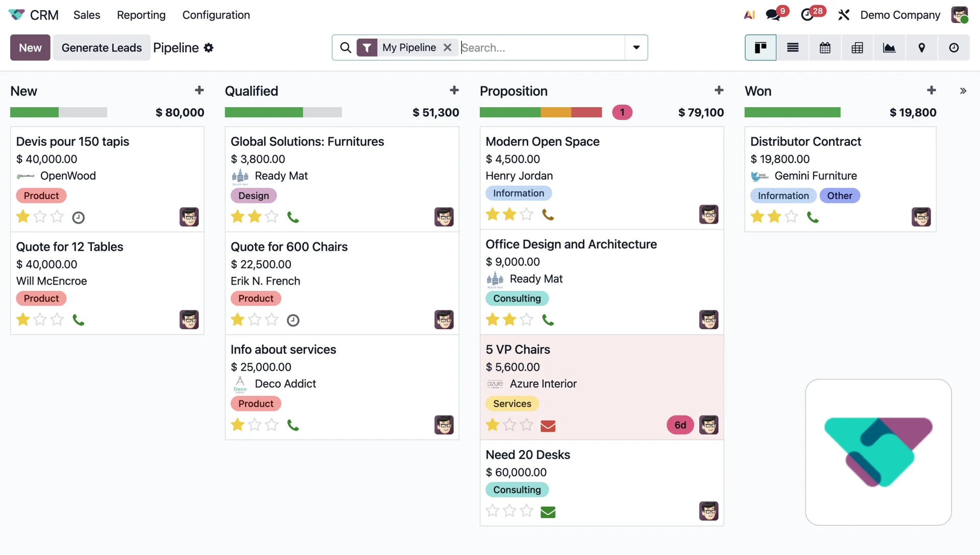
Task: Switch to Activity view
Action: [x=953, y=47]
